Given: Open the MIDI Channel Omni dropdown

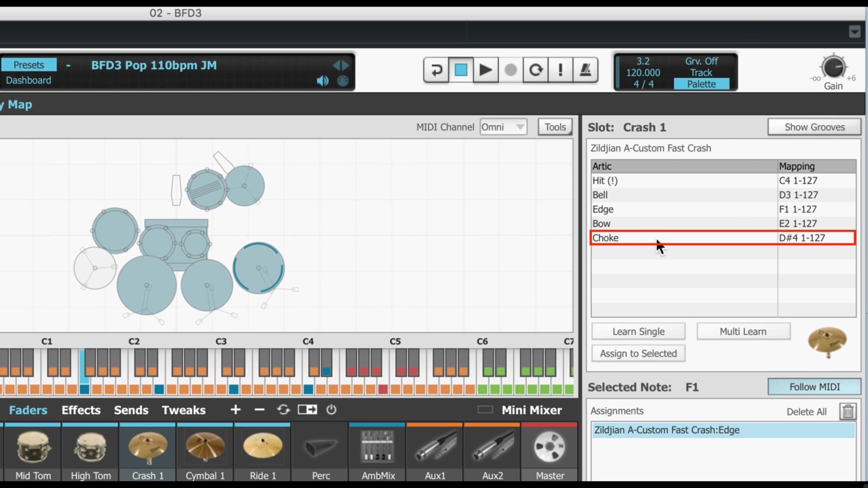Looking at the screenshot, I should click(503, 127).
